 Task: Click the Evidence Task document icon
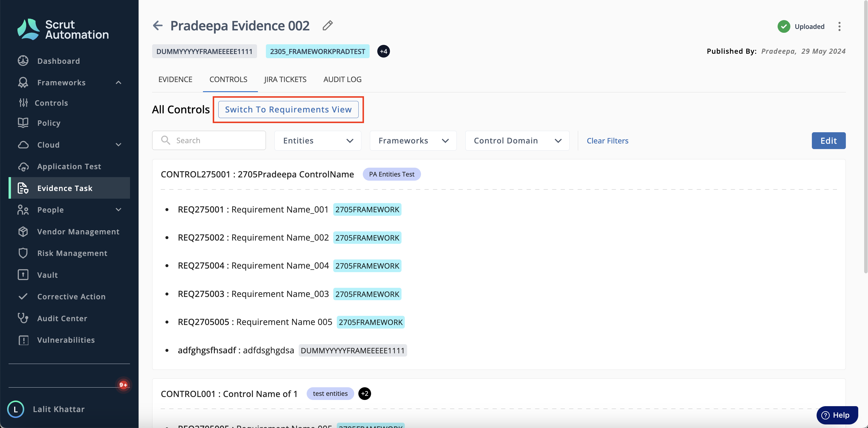click(23, 188)
